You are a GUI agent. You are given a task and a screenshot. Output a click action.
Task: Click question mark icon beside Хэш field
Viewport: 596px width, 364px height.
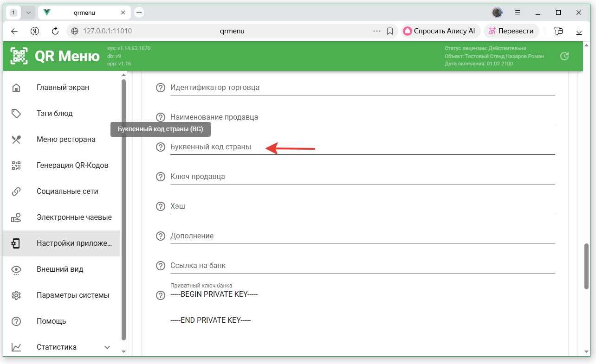(161, 206)
